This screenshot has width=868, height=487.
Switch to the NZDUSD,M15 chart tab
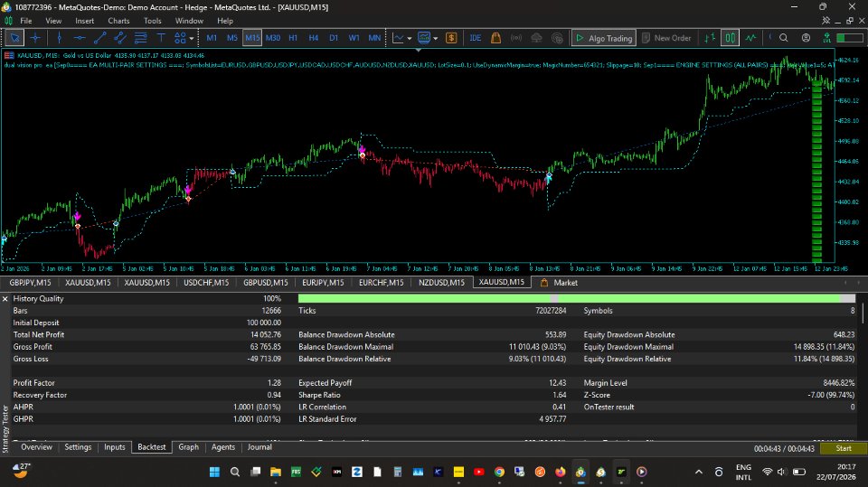click(441, 282)
